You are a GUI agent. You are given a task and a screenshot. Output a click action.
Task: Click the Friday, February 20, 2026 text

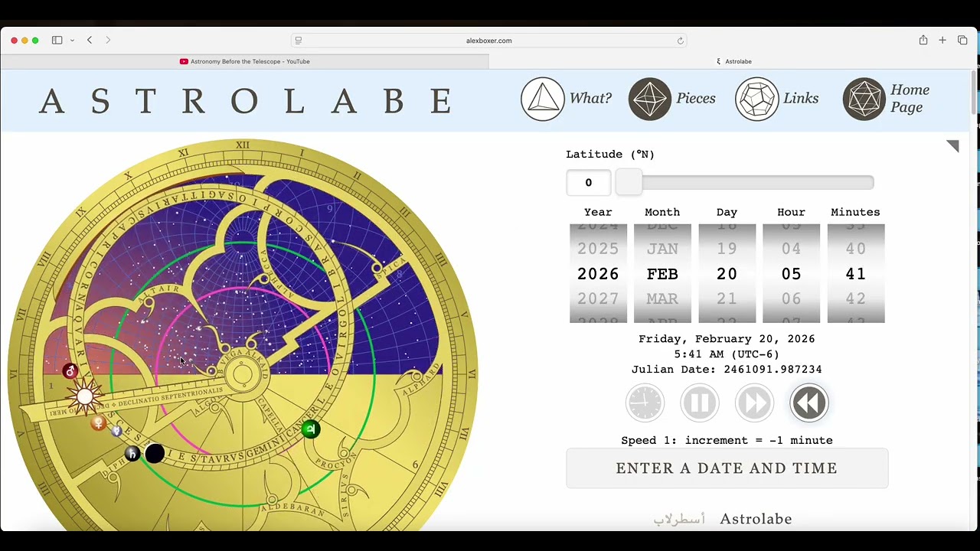click(727, 339)
